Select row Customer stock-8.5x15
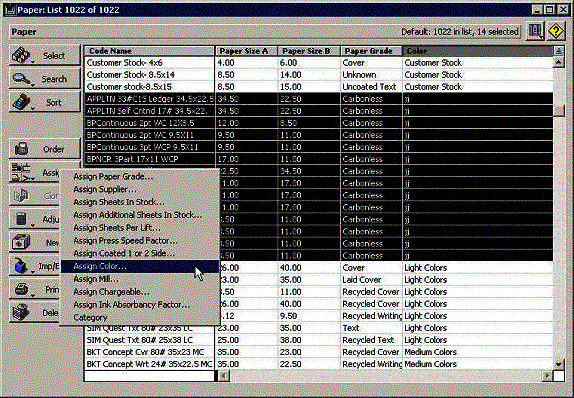 (x=318, y=87)
